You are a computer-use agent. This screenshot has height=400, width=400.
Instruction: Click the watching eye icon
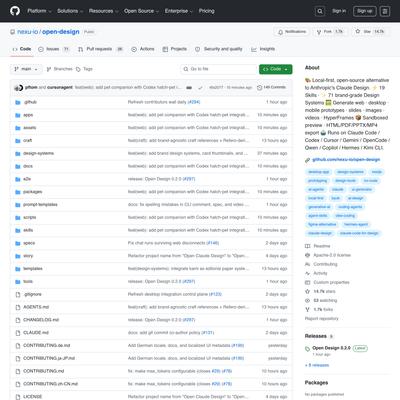tap(307, 301)
